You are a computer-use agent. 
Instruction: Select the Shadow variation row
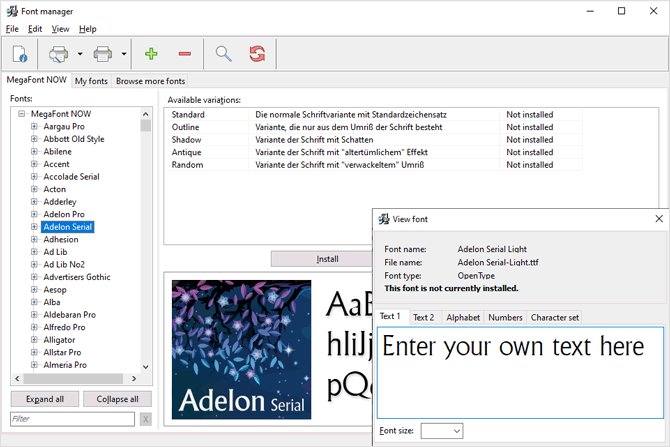click(373, 140)
